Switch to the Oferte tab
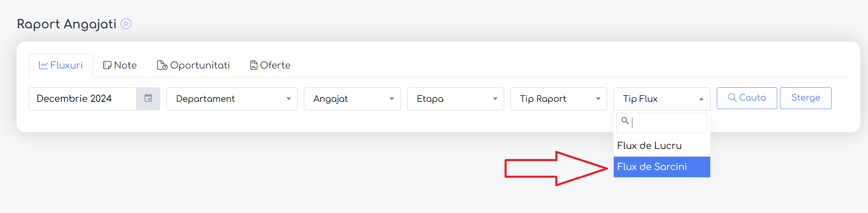This screenshot has width=868, height=213. [x=270, y=65]
